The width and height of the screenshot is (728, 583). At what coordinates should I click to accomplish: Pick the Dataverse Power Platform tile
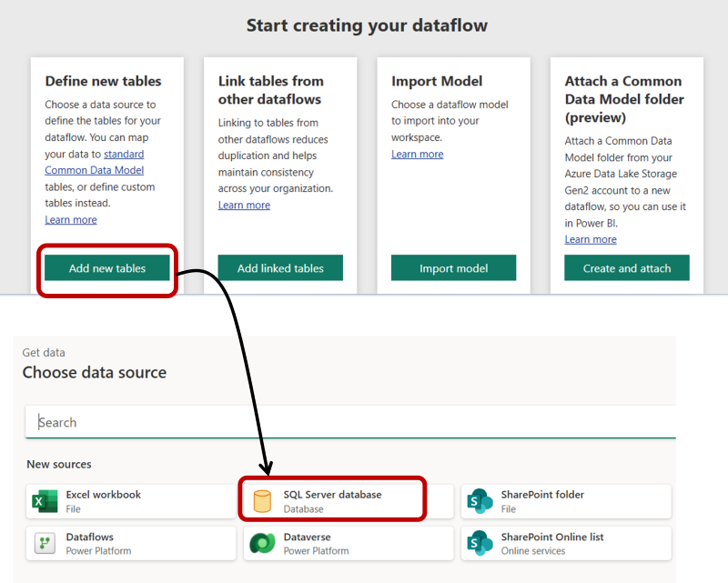pyautogui.click(x=349, y=543)
